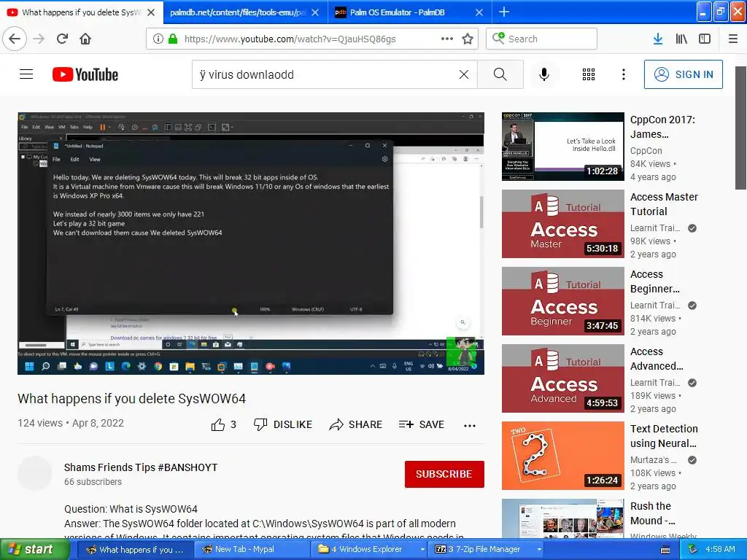The height and width of the screenshot is (560, 747).
Task: Open the browser home page
Action: [x=85, y=39]
